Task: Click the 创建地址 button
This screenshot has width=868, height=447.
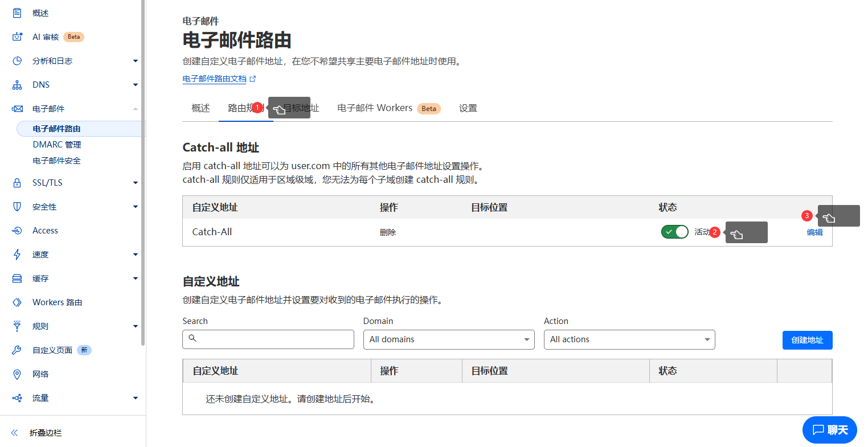Action: (807, 340)
